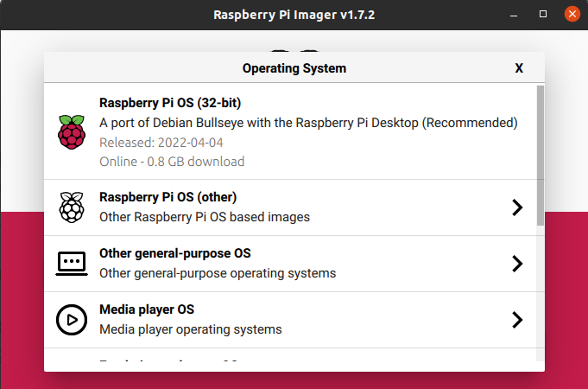588x389 pixels.
Task: Open Other general-purpose OS title
Action: [175, 253]
